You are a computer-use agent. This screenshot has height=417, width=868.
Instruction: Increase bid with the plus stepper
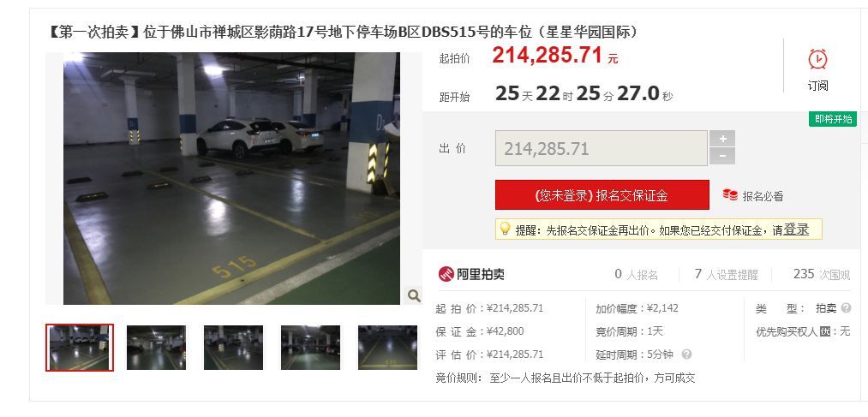pos(722,138)
